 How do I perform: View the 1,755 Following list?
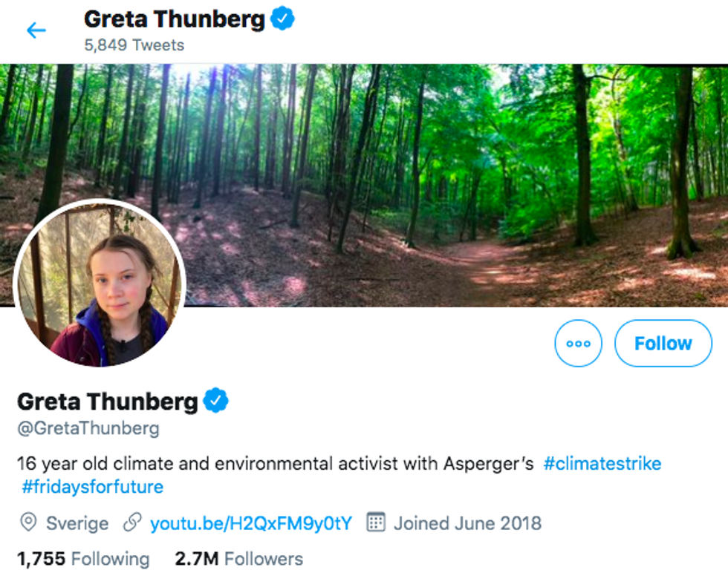[x=83, y=558]
